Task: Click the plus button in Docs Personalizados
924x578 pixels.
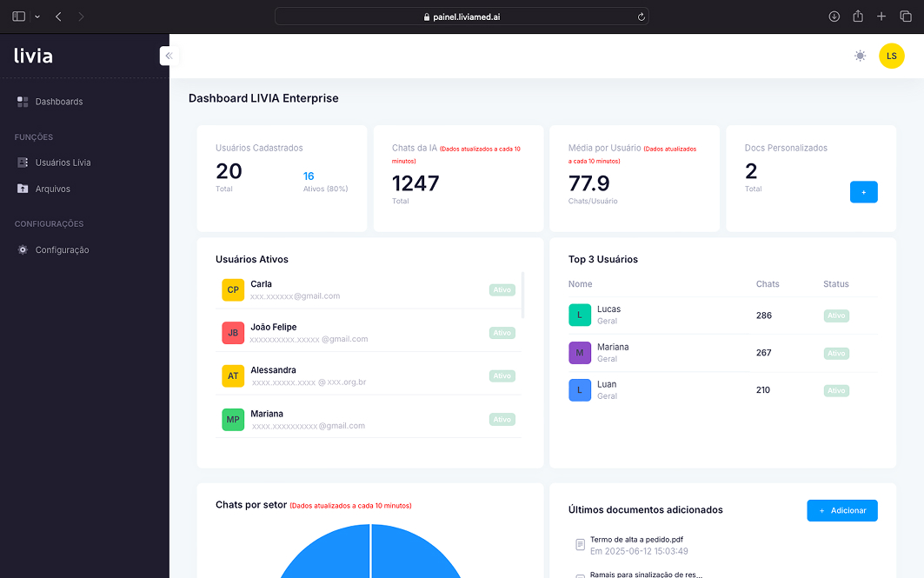Action: tap(863, 192)
